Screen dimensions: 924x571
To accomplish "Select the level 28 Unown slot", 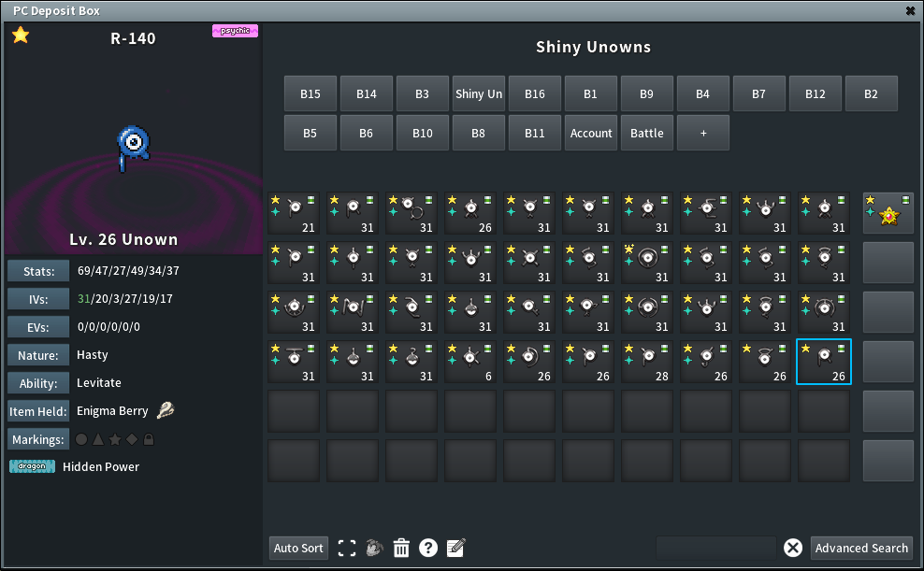I will 647,362.
